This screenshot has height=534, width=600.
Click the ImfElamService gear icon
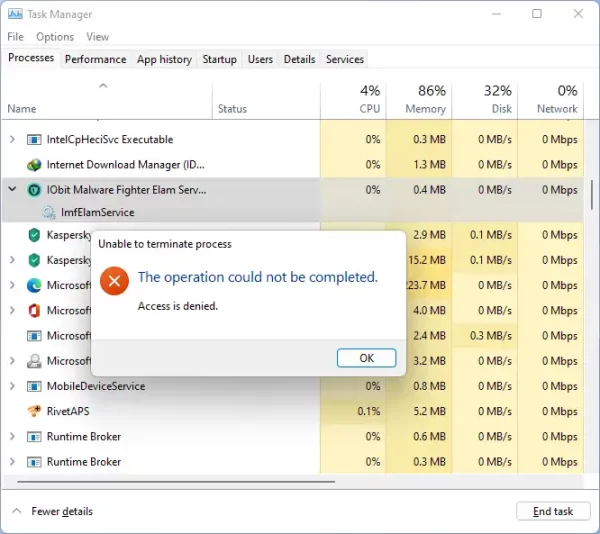[x=49, y=212]
